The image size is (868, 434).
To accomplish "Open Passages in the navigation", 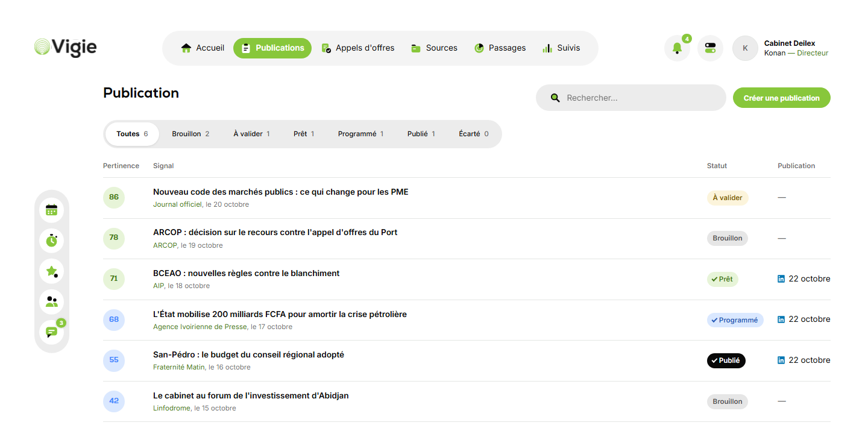I will (x=500, y=48).
